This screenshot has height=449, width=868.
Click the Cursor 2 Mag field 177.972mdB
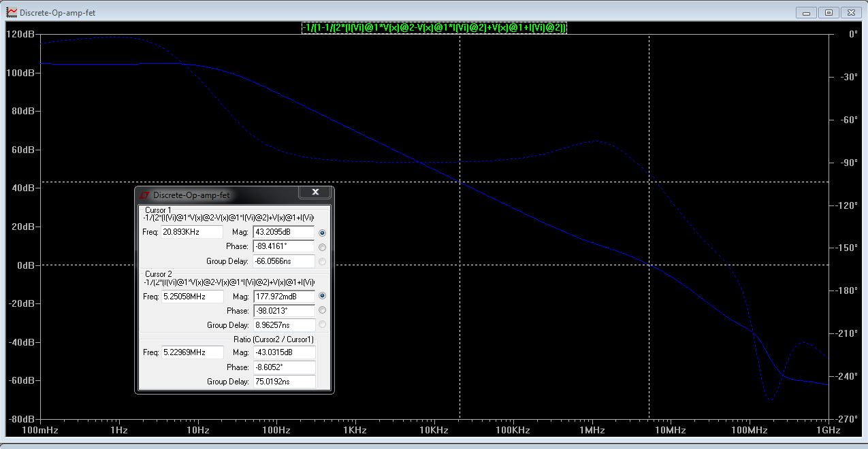point(283,297)
